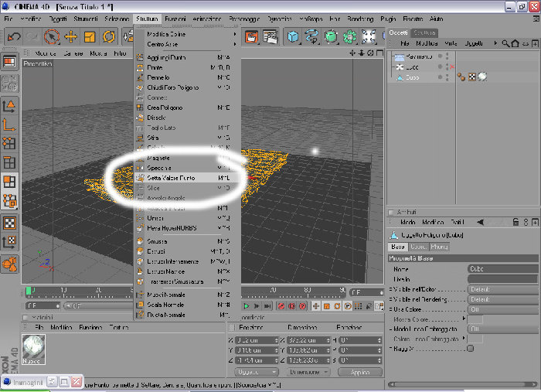Open the Modo Linea Ombreggiata dropdown

(502, 329)
